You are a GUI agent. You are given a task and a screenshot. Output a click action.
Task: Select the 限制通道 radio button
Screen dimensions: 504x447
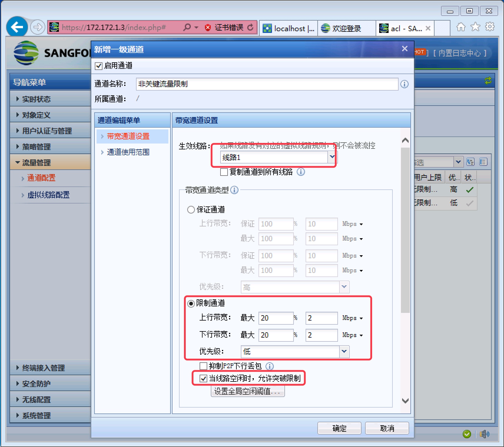click(191, 303)
